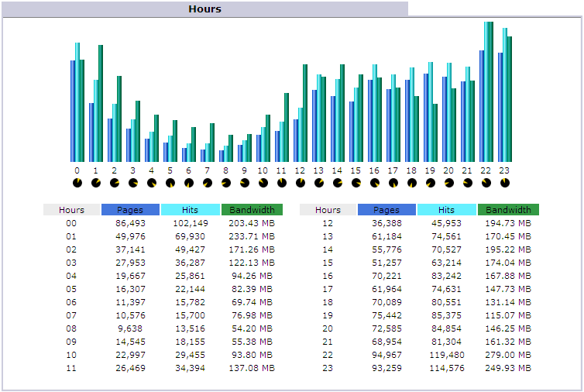The height and width of the screenshot is (392, 584).
Task: Click the clock icon under hour 11
Action: click(282, 183)
